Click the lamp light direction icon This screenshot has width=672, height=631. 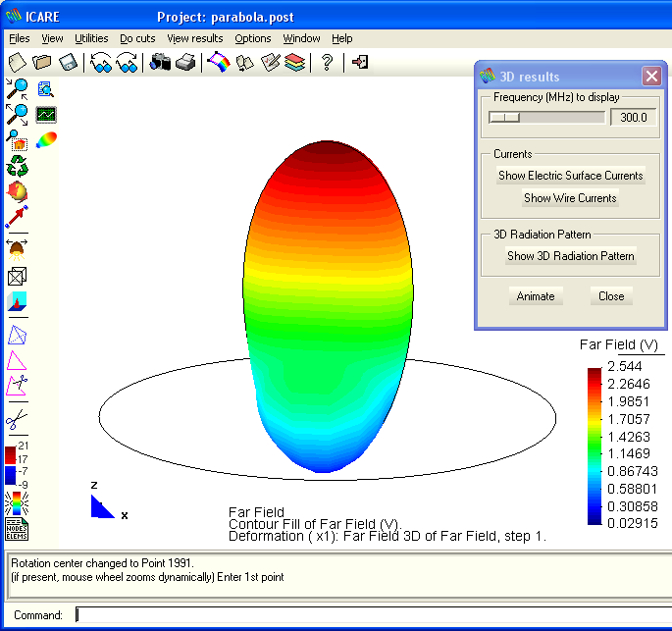point(17,250)
